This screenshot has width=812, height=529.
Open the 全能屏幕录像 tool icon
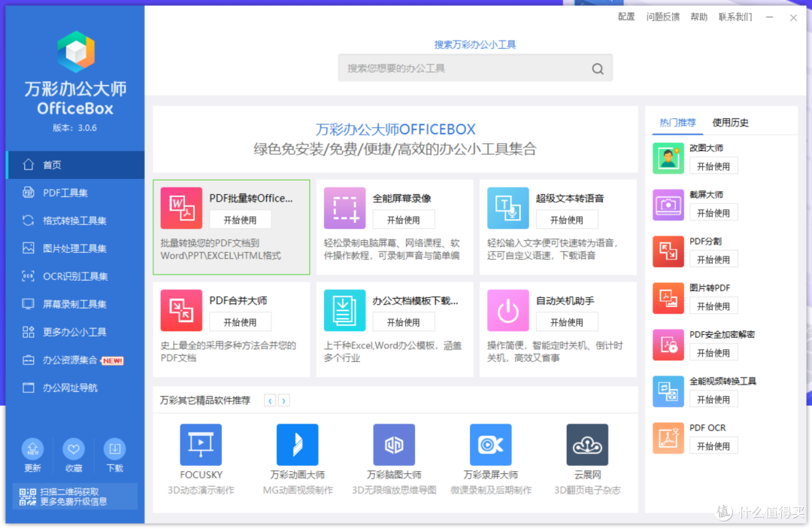(x=344, y=208)
